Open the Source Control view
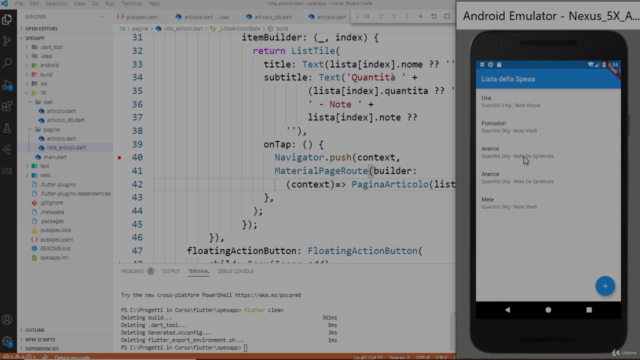The width and height of the screenshot is (640, 360). 7,41
